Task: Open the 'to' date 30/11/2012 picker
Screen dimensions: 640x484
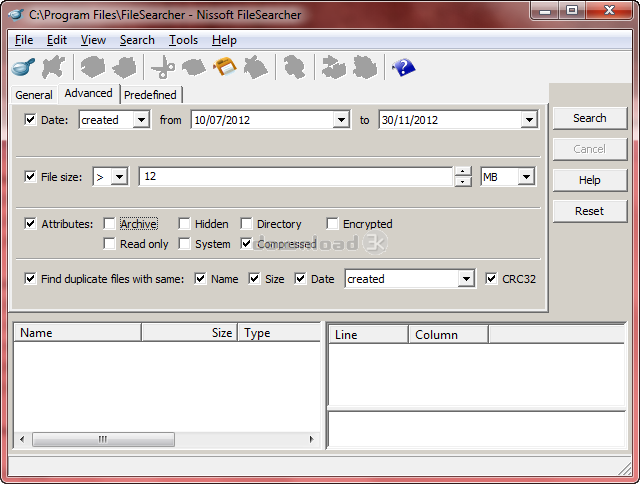Action: tap(529, 120)
